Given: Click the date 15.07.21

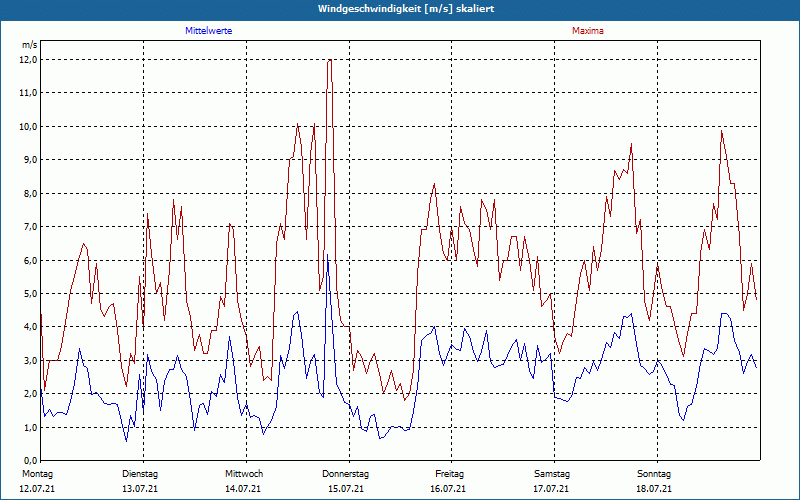Looking at the screenshot, I should pos(346,489).
